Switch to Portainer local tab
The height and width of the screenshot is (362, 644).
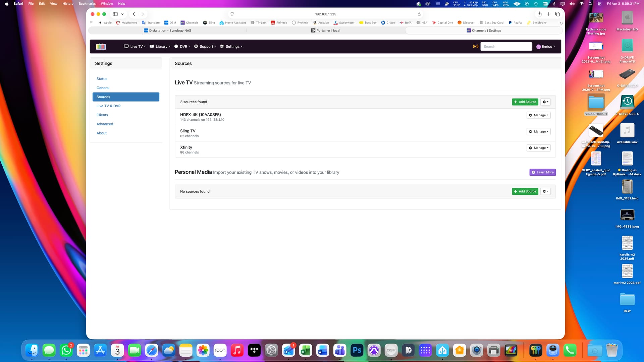pos(325,31)
